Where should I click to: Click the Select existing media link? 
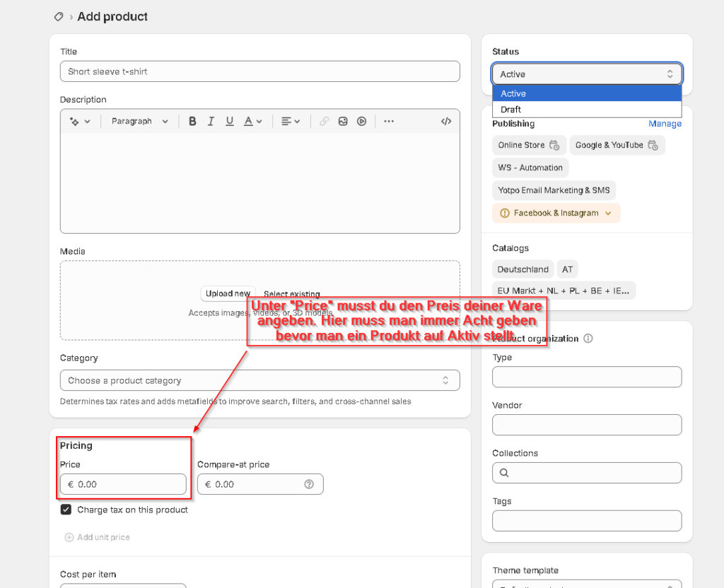coord(292,293)
